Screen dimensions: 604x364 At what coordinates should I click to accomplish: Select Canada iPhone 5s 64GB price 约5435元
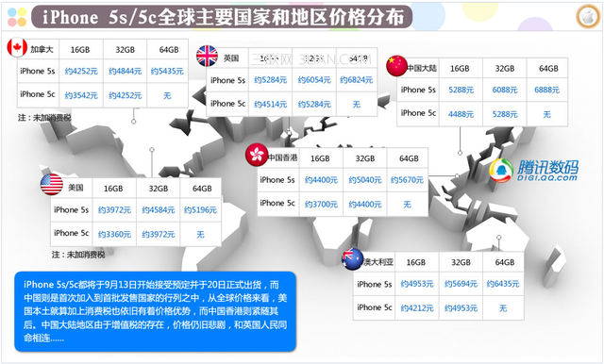[167, 71]
